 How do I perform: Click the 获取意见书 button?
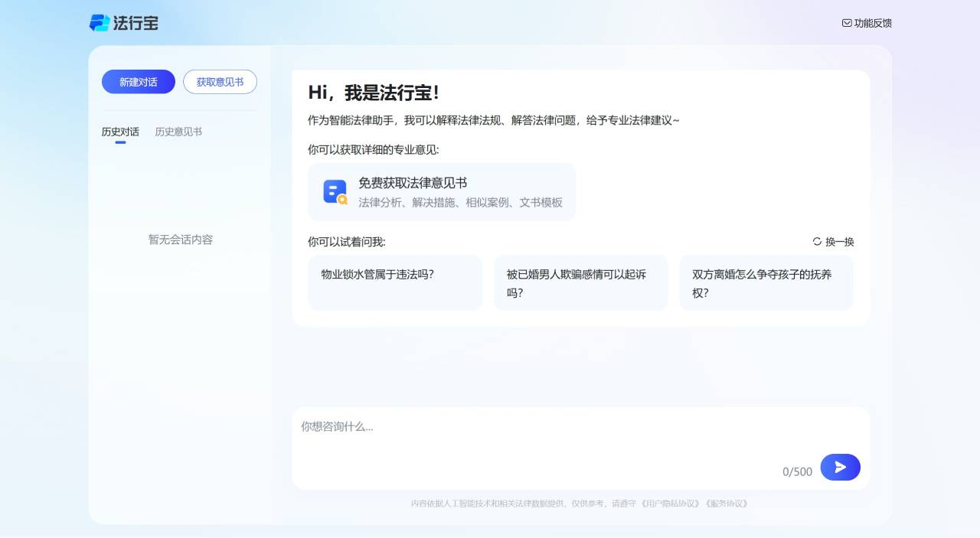(220, 82)
